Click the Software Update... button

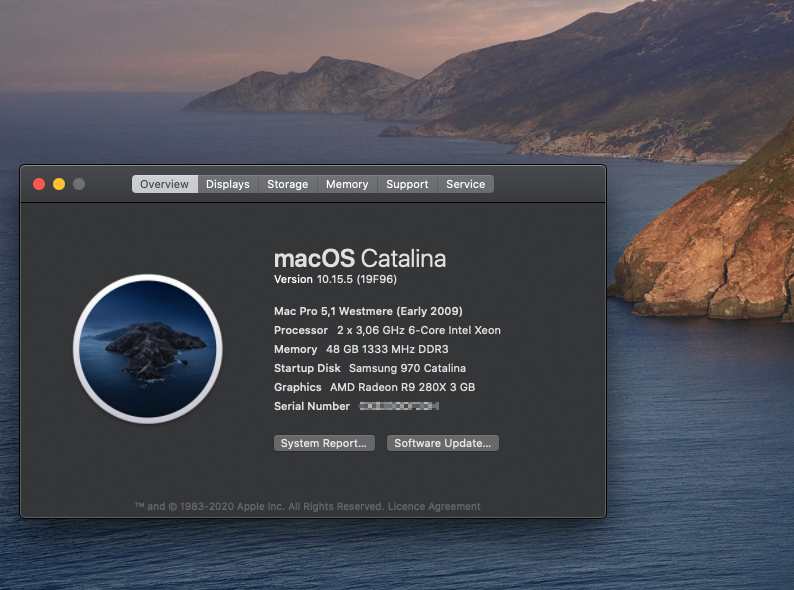point(443,443)
